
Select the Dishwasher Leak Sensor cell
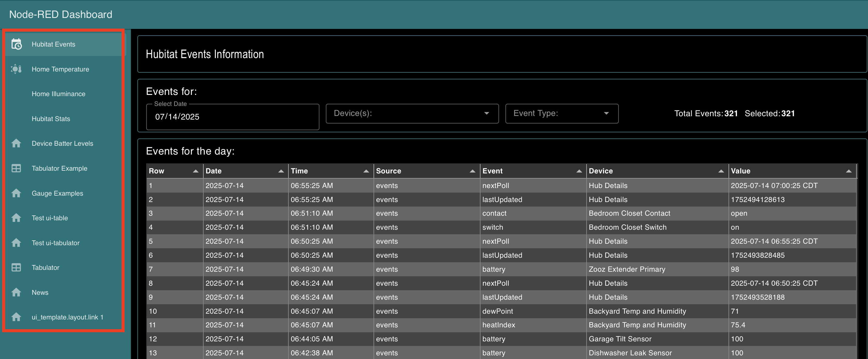[657, 353]
